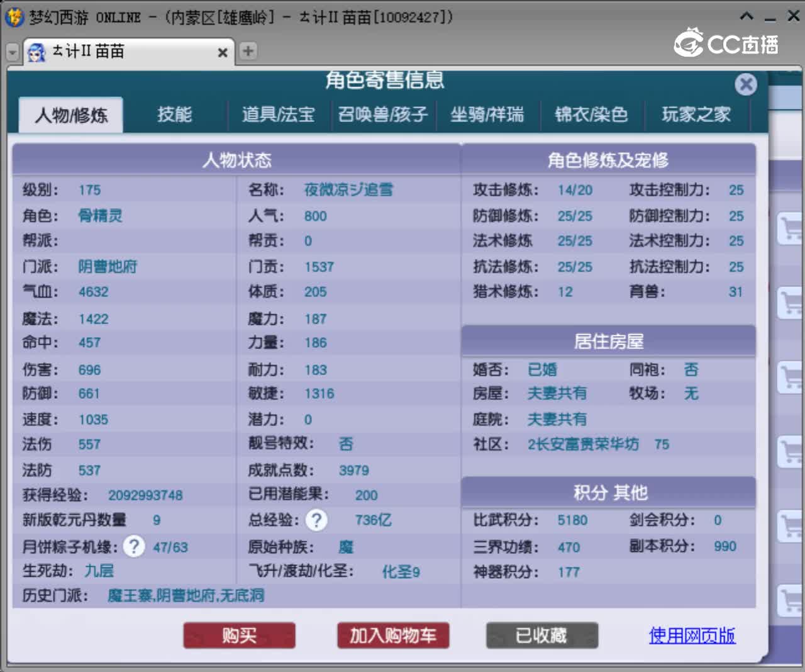
Task: Click the shopping cart icon beside 剑会积分 row
Action: click(x=790, y=526)
